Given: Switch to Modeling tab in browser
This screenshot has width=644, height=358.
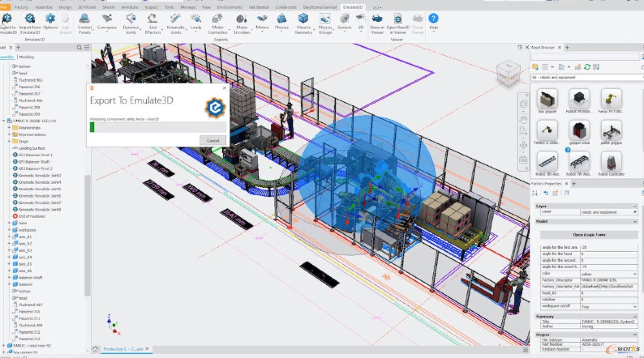Looking at the screenshot, I should pyautogui.click(x=26, y=57).
